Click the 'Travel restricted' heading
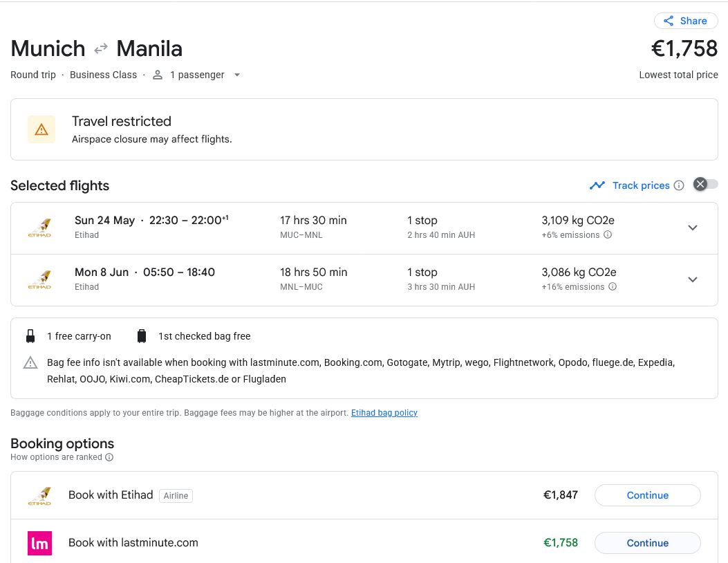 (122, 121)
